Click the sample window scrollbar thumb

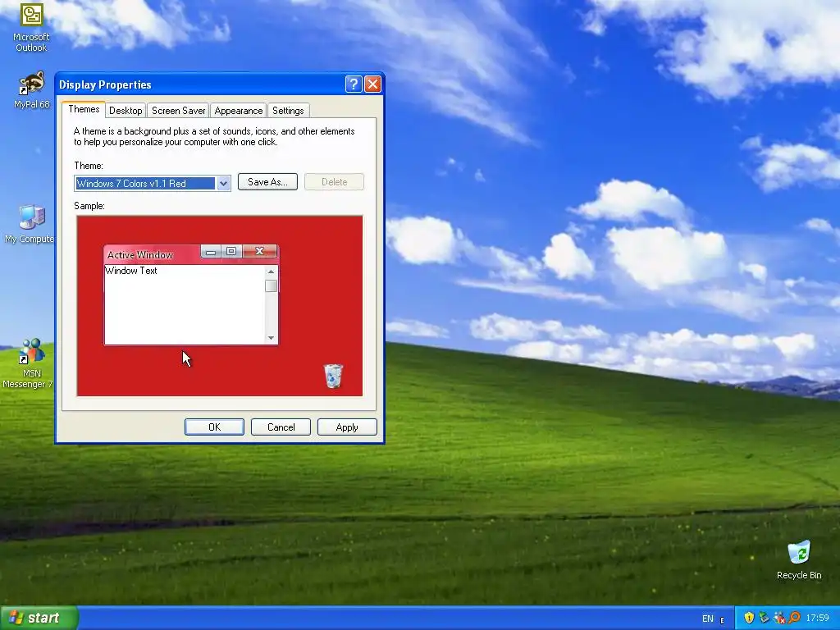271,286
